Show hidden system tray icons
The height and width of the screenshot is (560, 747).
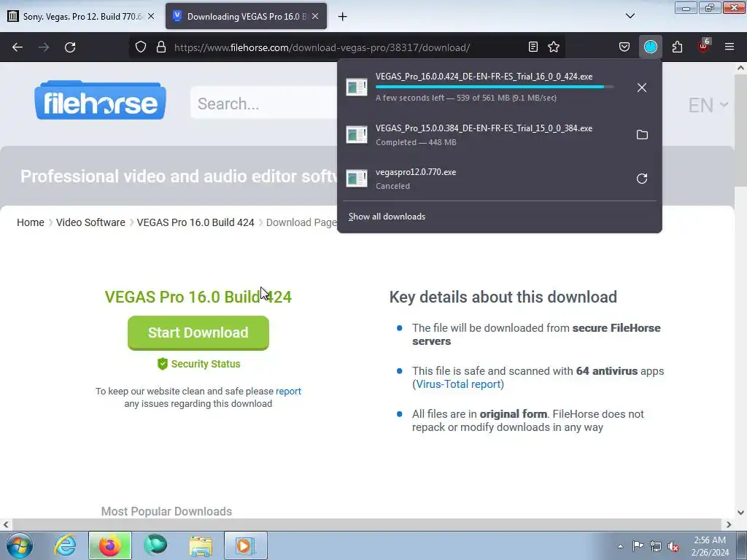coord(620,546)
